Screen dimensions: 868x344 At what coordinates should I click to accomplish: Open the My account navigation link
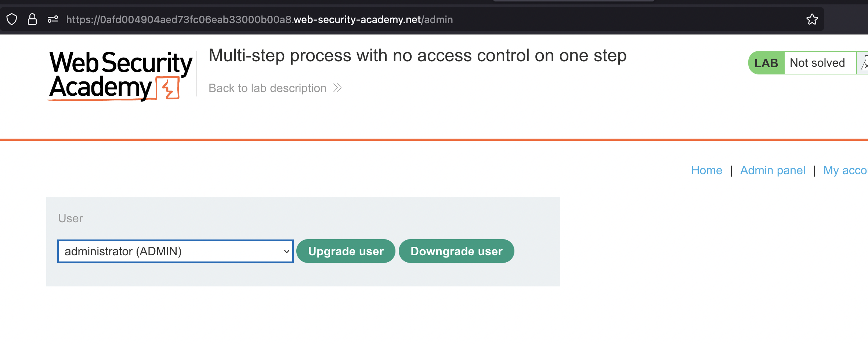pos(845,170)
